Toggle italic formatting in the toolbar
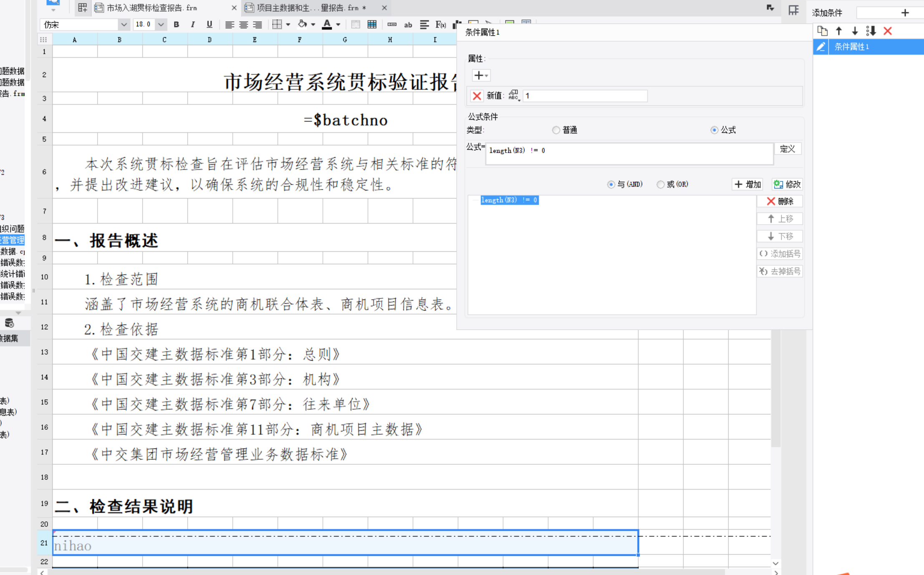 click(193, 25)
